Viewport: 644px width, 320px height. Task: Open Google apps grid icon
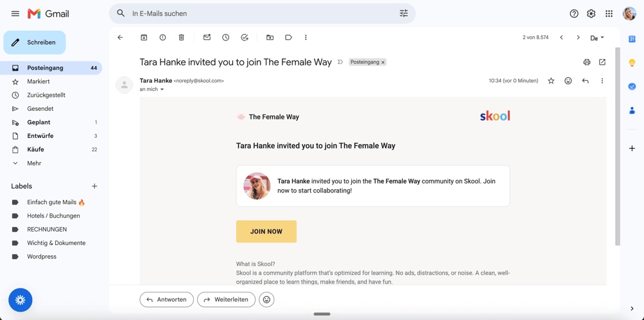[609, 13]
